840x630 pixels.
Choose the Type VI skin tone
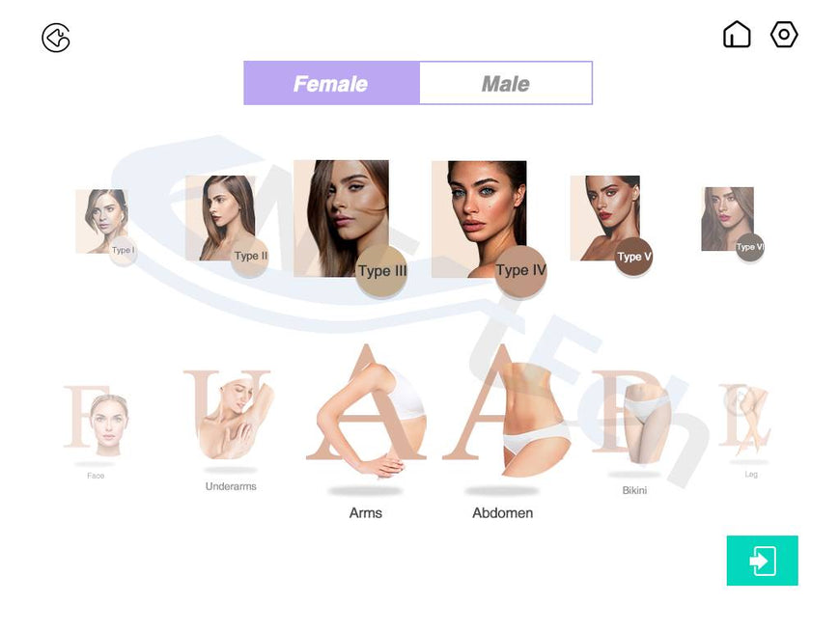point(749,247)
